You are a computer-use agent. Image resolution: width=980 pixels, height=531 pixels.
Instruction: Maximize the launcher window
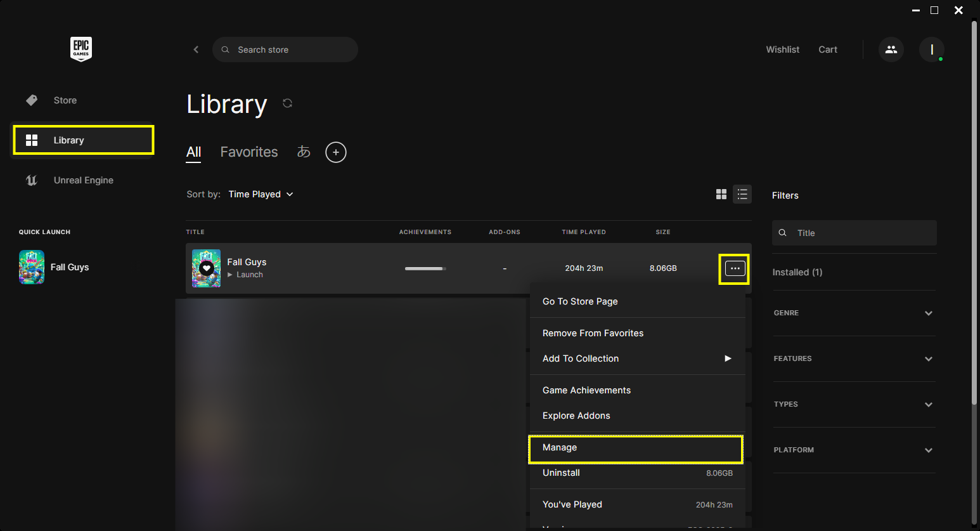point(934,10)
